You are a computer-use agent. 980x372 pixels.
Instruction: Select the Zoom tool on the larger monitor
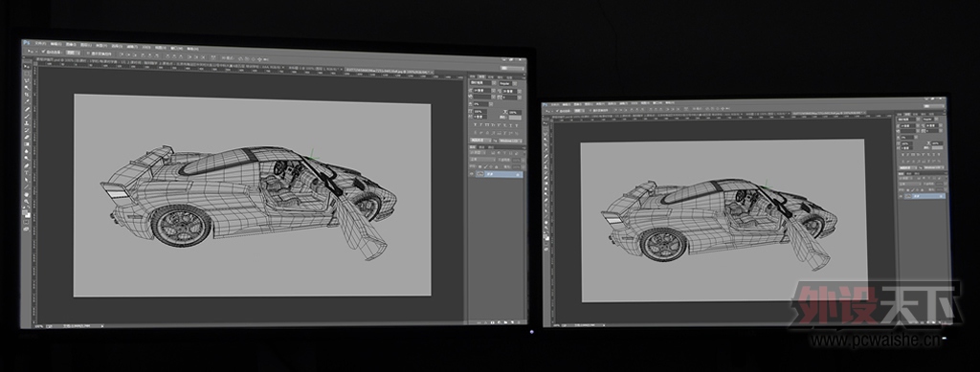tap(26, 201)
